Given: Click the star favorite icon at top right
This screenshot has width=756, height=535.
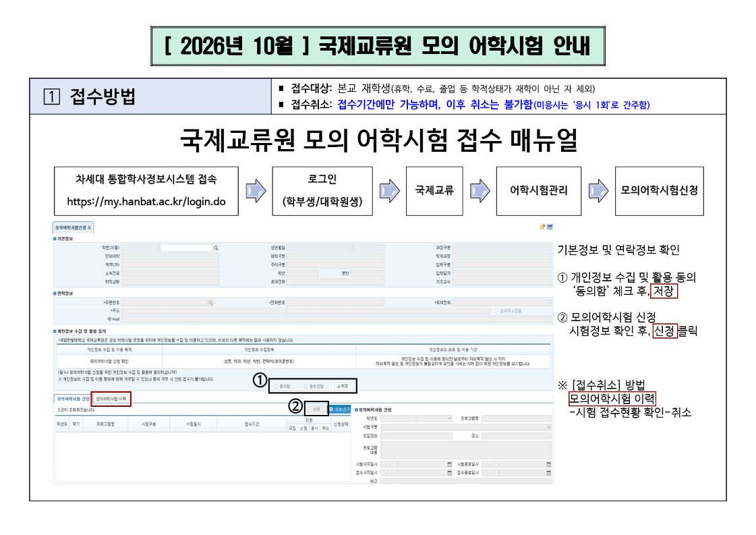Looking at the screenshot, I should point(542,227).
